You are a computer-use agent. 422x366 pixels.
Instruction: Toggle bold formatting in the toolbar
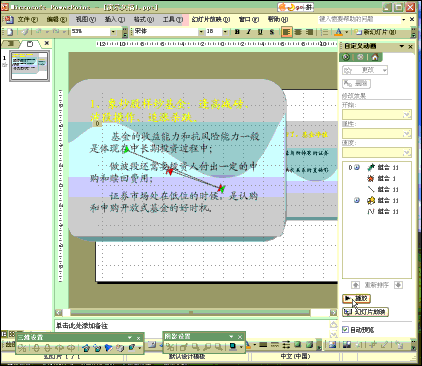[x=237, y=32]
